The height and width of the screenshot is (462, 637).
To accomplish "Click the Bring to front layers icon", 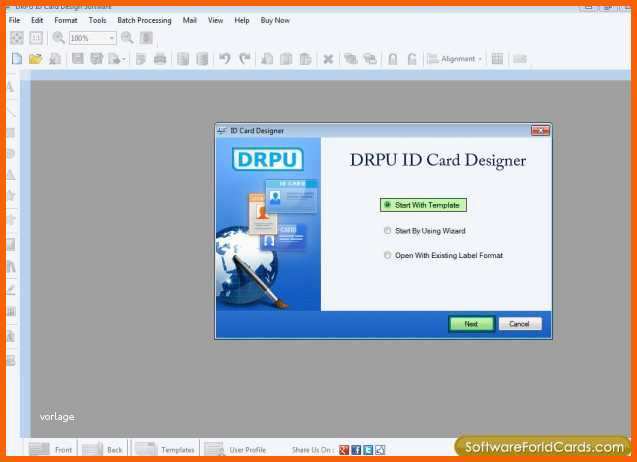I will 350,59.
